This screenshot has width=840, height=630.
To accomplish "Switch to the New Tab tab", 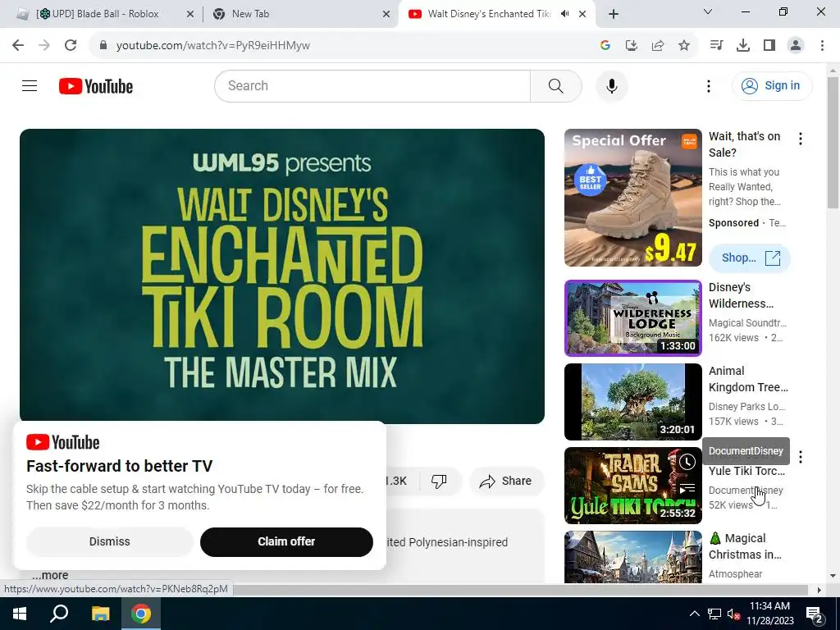I will (300, 14).
